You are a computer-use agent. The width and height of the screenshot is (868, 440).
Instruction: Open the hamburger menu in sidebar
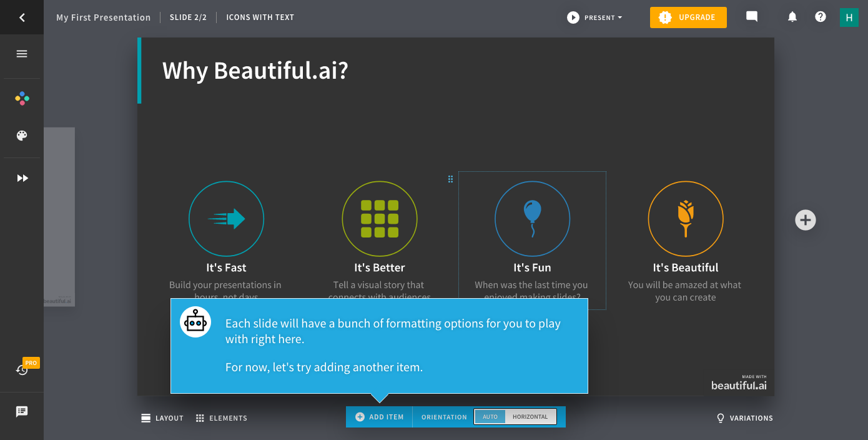[22, 54]
